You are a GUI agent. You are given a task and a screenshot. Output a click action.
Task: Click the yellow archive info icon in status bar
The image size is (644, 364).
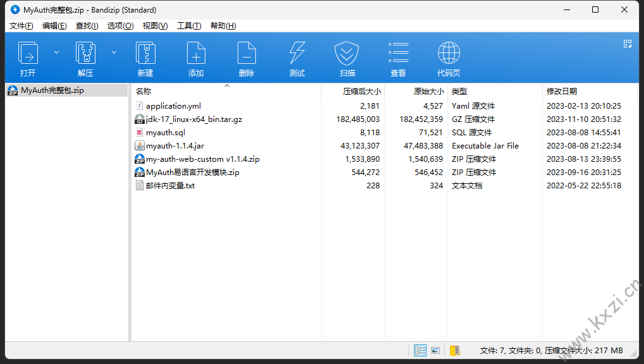point(454,351)
